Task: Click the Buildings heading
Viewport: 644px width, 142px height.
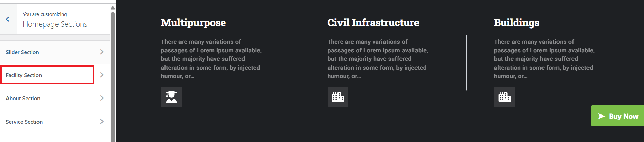Action: tap(516, 23)
